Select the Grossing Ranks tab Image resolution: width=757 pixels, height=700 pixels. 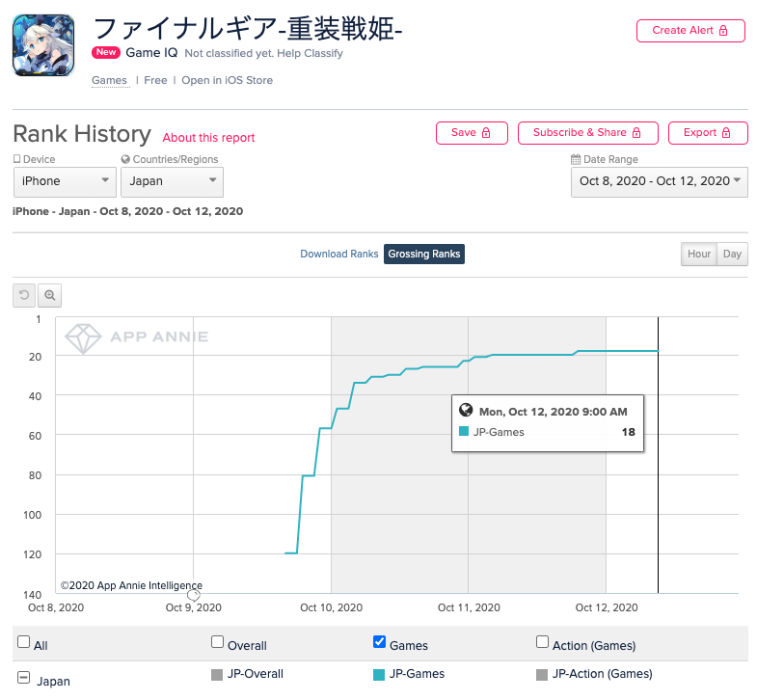click(x=424, y=254)
